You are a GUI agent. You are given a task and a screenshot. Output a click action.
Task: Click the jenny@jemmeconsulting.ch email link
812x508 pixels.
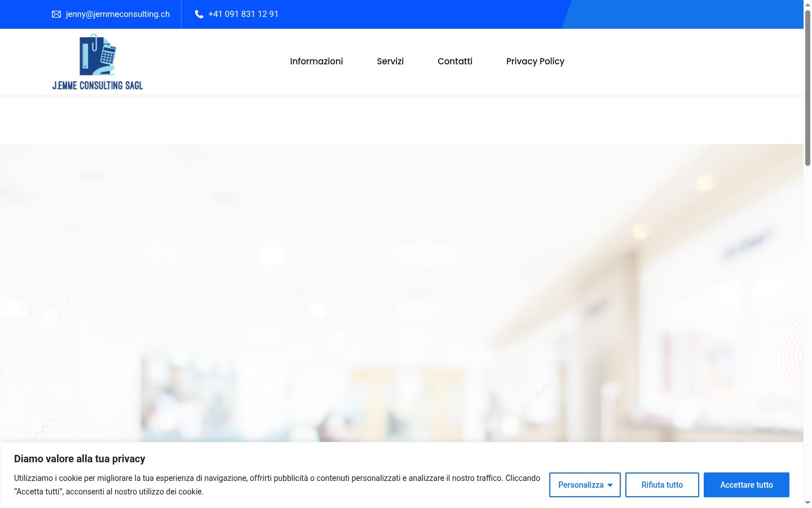click(118, 14)
